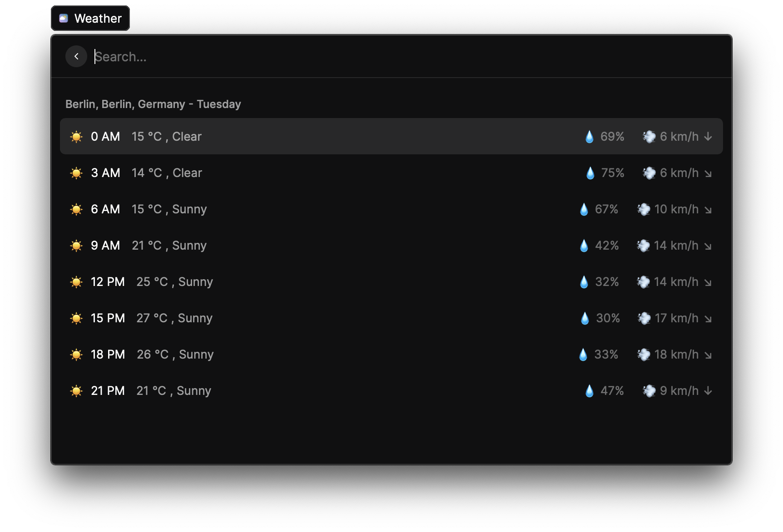The height and width of the screenshot is (532, 783).
Task: Click the humidity droplet icon for 21 PM
Action: [x=590, y=390]
